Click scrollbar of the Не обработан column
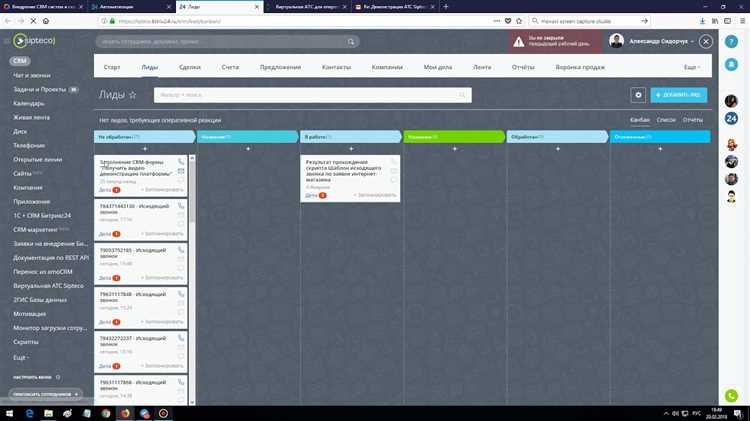Screen dimensions: 750x421 192,191
